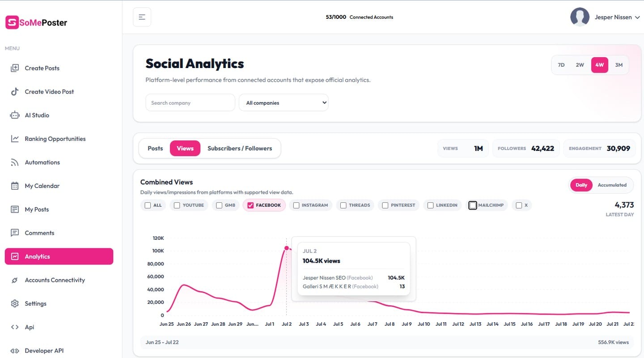Open Ranking Opportunities chart icon
This screenshot has width=644, height=358.
pyautogui.click(x=15, y=139)
